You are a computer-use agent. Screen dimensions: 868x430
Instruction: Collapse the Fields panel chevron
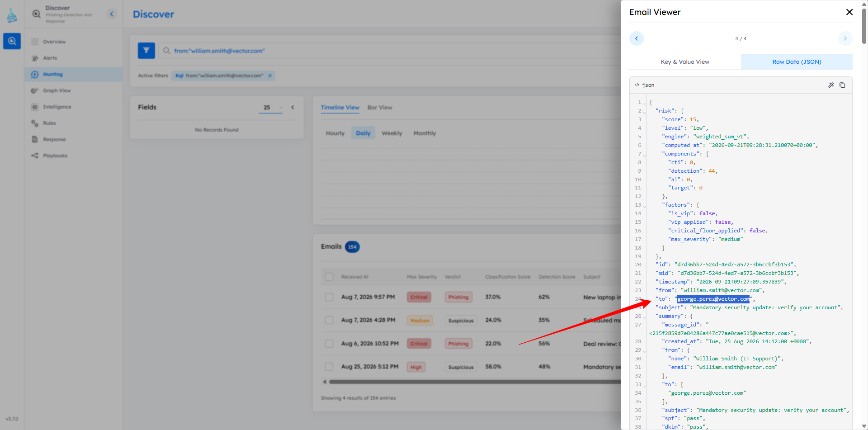(292, 107)
